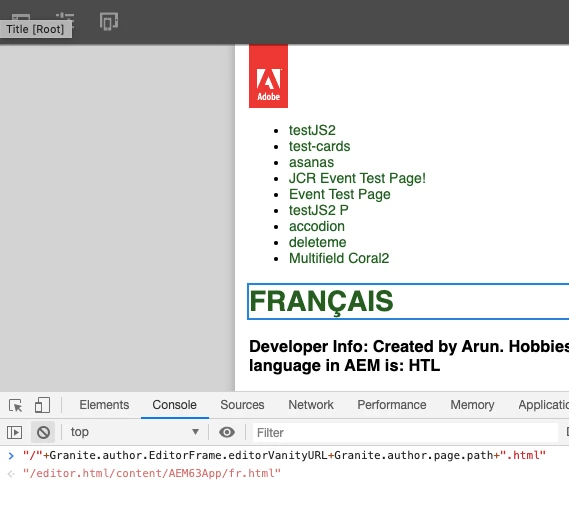Open the asanas link

pos(311,162)
